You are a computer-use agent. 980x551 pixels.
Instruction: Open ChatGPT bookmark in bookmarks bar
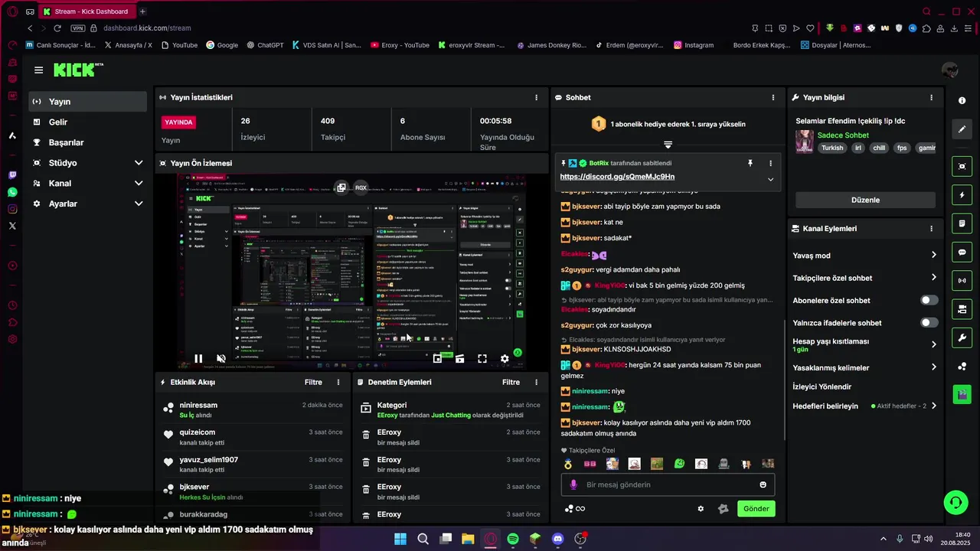pos(265,45)
